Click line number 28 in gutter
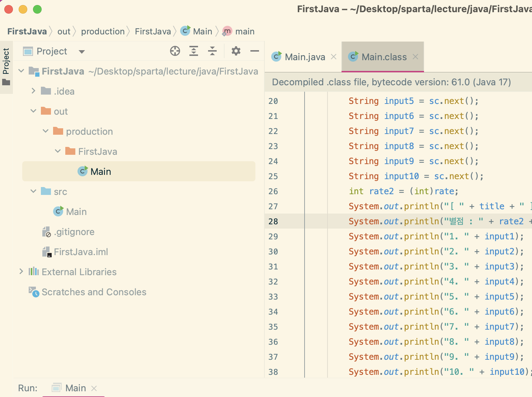Image resolution: width=532 pixels, height=397 pixels. [273, 221]
